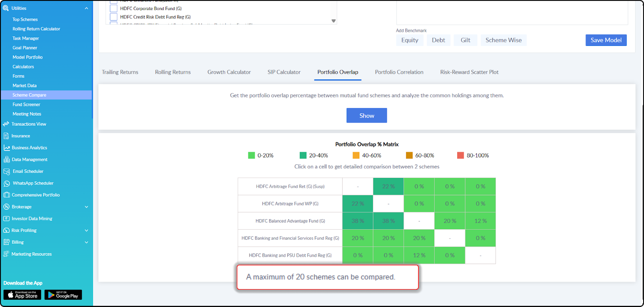Image resolution: width=644 pixels, height=307 pixels.
Task: Click the Show button
Action: pos(367,115)
